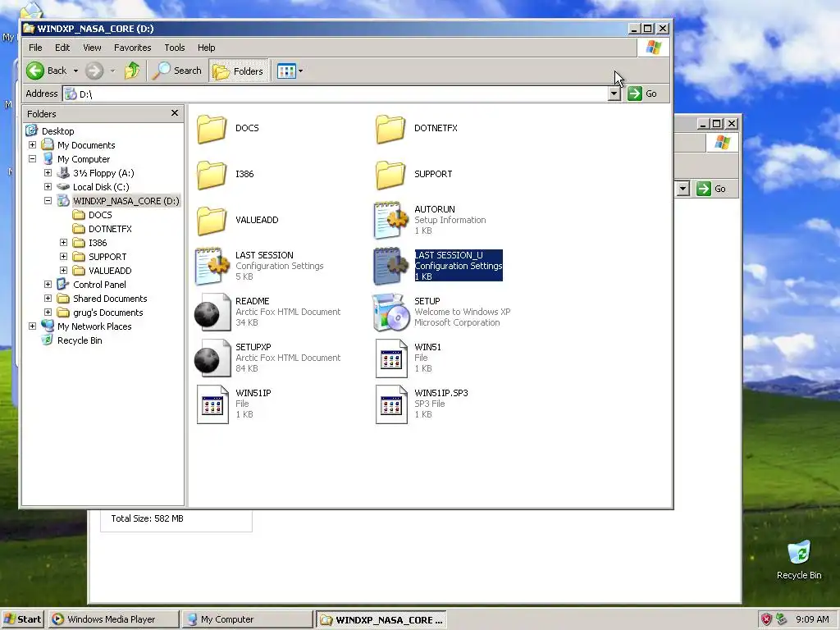Select Desktop in the folder tree
The height and width of the screenshot is (630, 840).
tap(57, 131)
